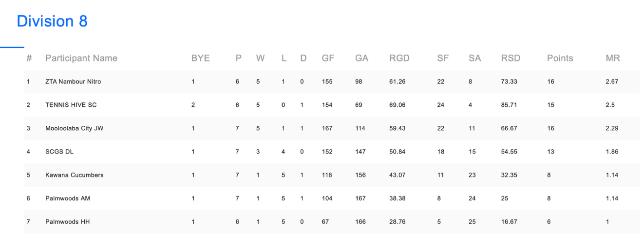Select the MR column header
Screen dimensions: 644x238
(x=613, y=58)
